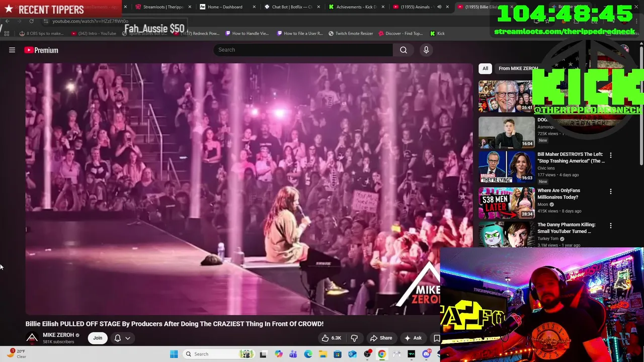Open options menu for Danny Phantom Killing video
644x362 pixels.
(x=611, y=226)
